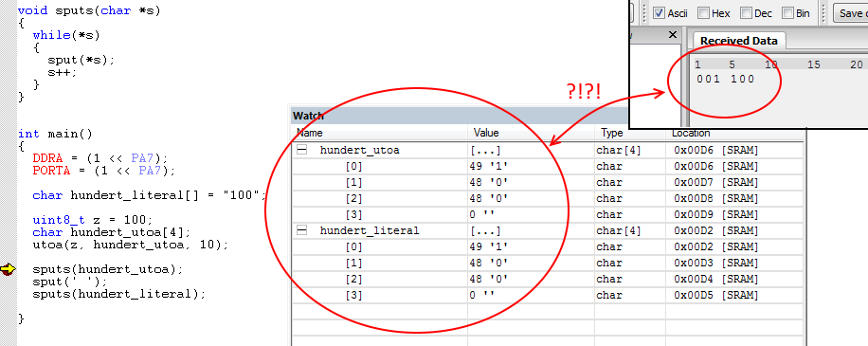Select the Value column header

click(x=532, y=133)
